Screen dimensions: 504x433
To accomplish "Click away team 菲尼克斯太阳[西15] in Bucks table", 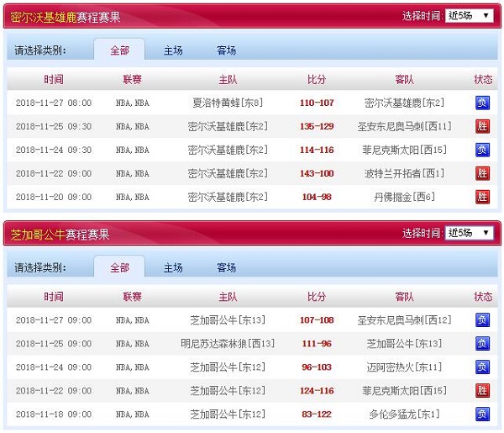I will pyautogui.click(x=404, y=150).
